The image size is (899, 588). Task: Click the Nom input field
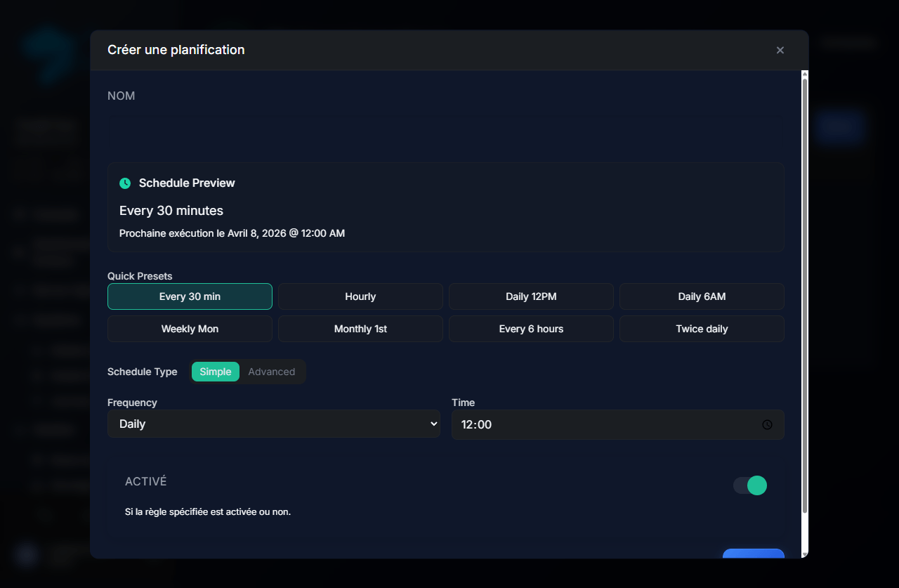click(445, 131)
